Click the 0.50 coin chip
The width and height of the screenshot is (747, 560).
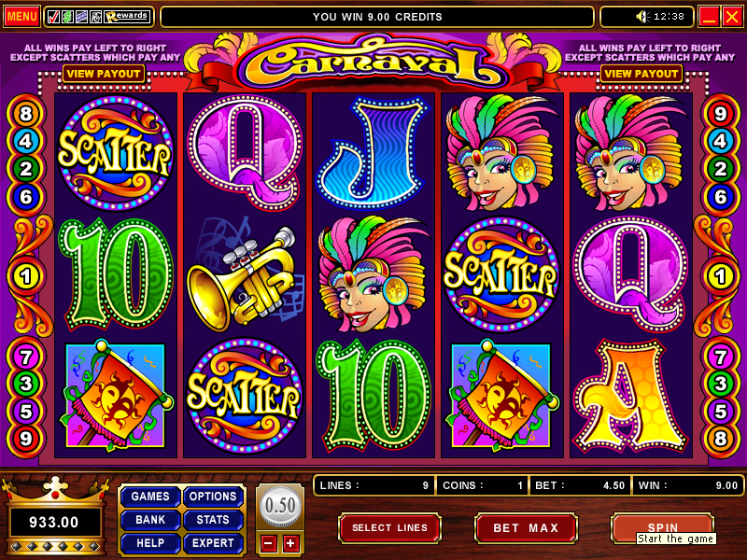280,506
